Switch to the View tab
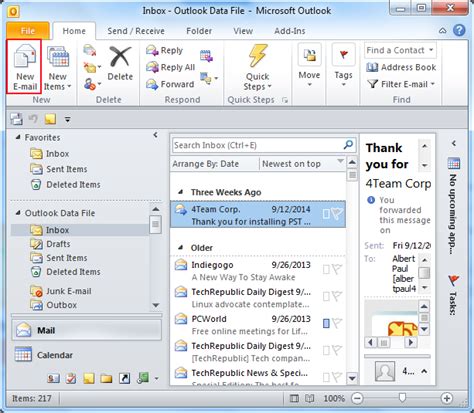This screenshot has height=413, width=474. click(x=243, y=31)
